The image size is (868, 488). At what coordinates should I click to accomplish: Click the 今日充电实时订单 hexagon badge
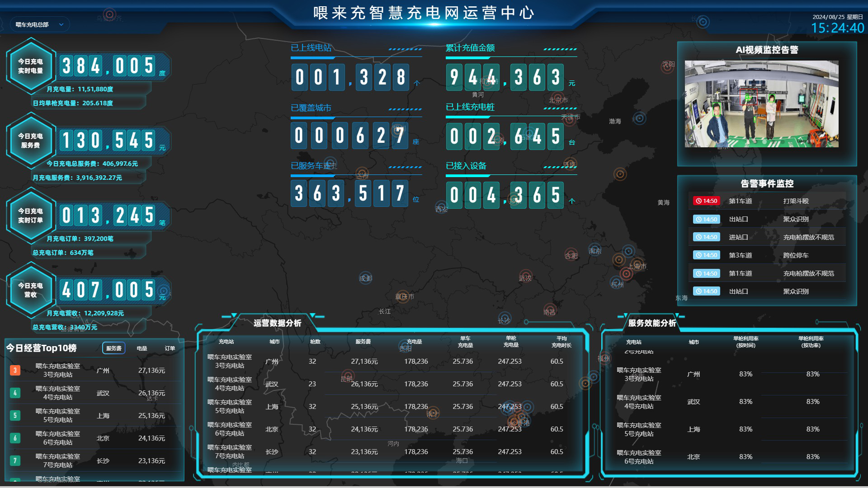(x=30, y=216)
